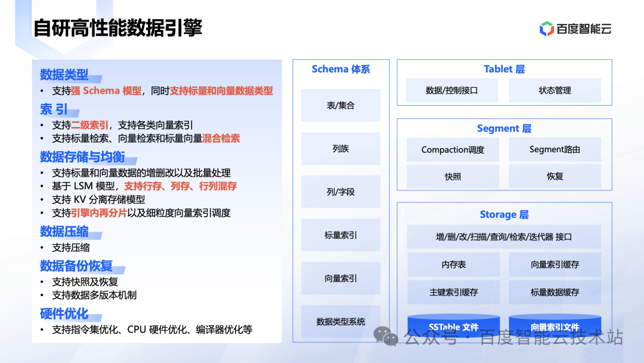Select the 增/删/改/扫描/查询/检索/迭代器 接口 box
The height and width of the screenshot is (363, 644).
click(x=504, y=237)
